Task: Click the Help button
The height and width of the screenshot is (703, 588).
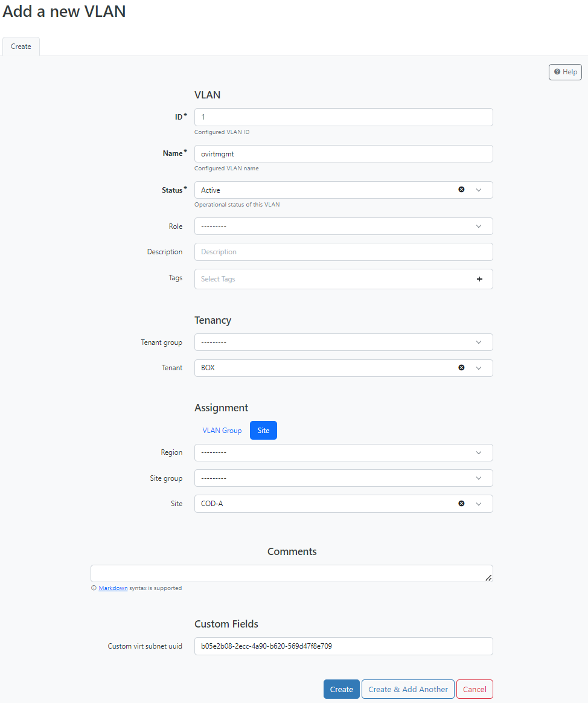Action: coord(565,72)
